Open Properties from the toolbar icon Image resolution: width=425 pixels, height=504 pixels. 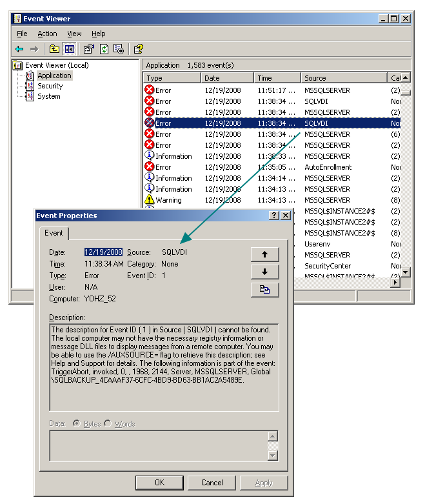tap(89, 49)
